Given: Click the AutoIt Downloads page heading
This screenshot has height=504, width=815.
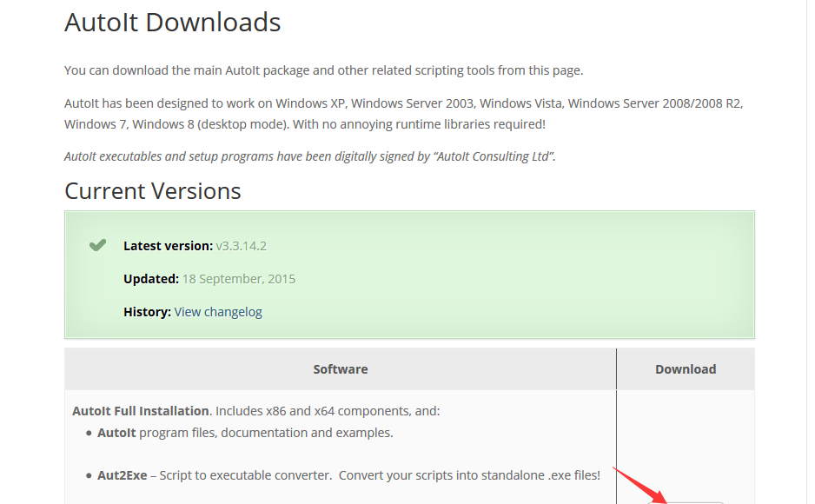Looking at the screenshot, I should (x=173, y=23).
